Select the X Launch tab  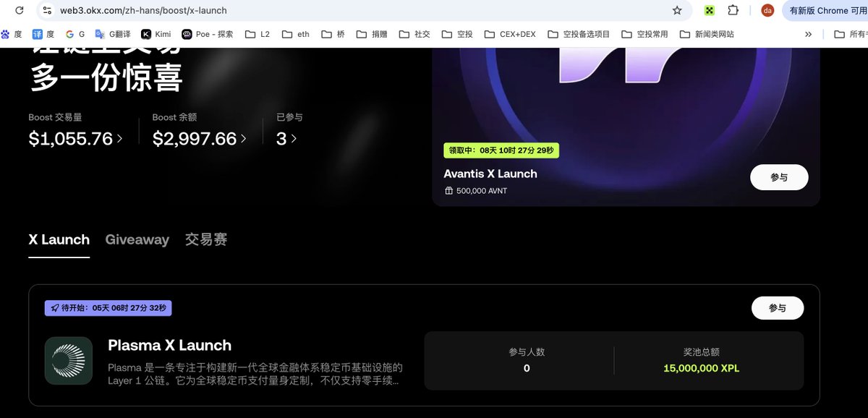59,239
